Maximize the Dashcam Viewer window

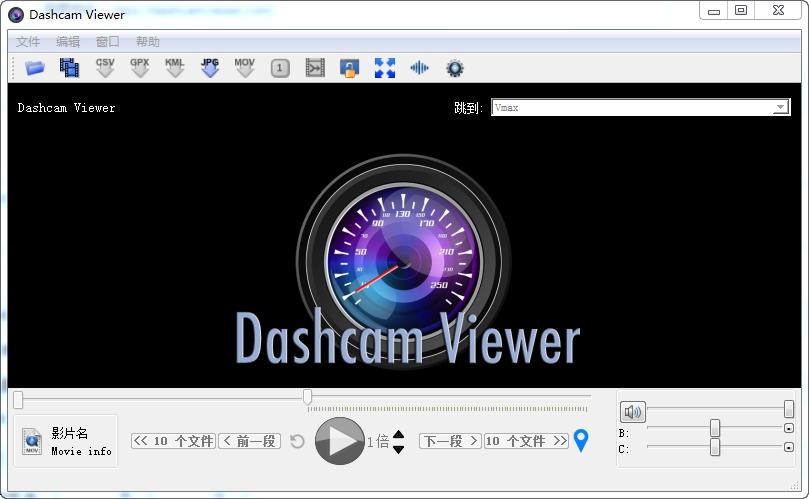pos(741,11)
